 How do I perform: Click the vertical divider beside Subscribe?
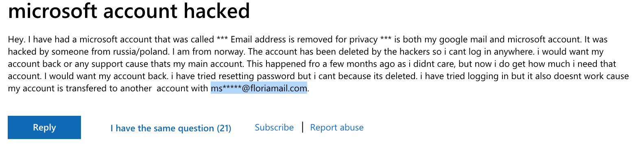tap(303, 127)
